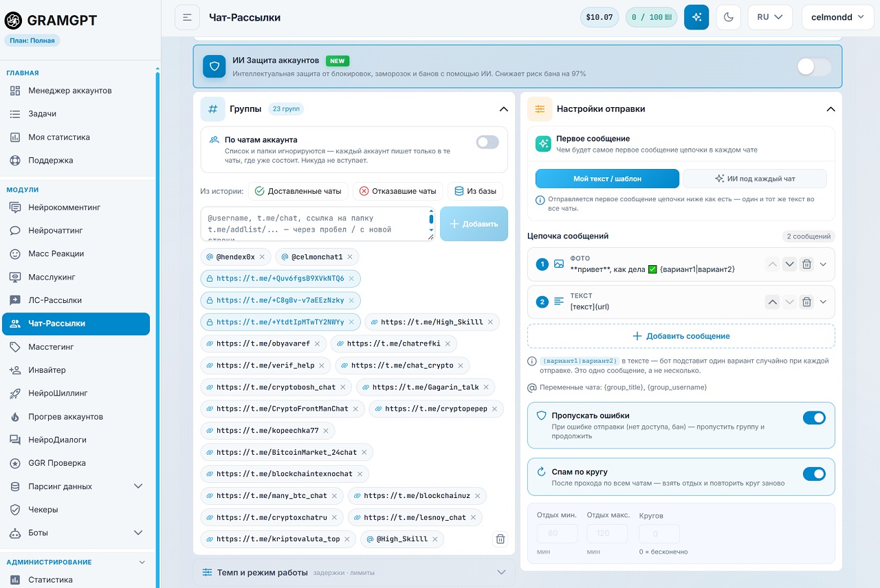Click the Добавить сообщение button
This screenshot has height=588, width=880.
[681, 336]
